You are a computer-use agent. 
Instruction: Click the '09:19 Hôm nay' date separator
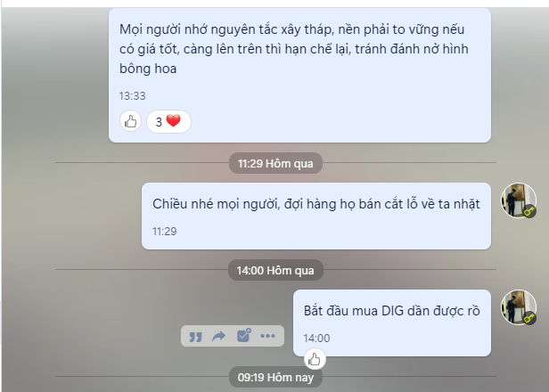275,378
